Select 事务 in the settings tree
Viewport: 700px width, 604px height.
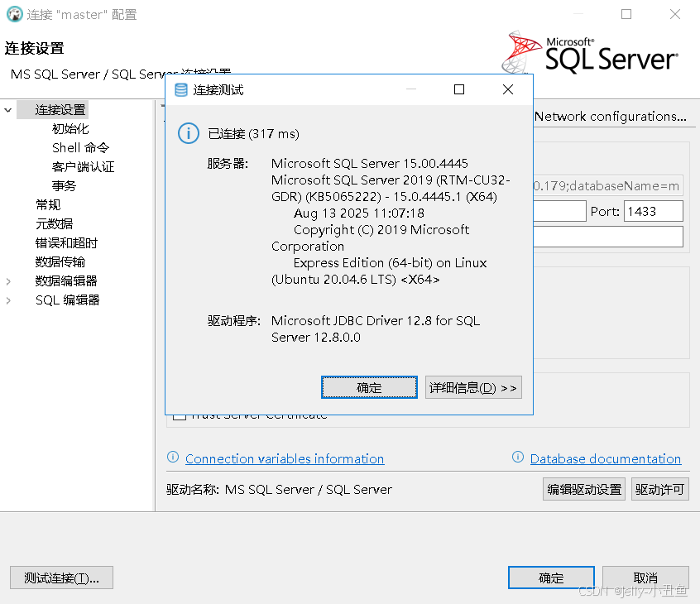(x=64, y=185)
